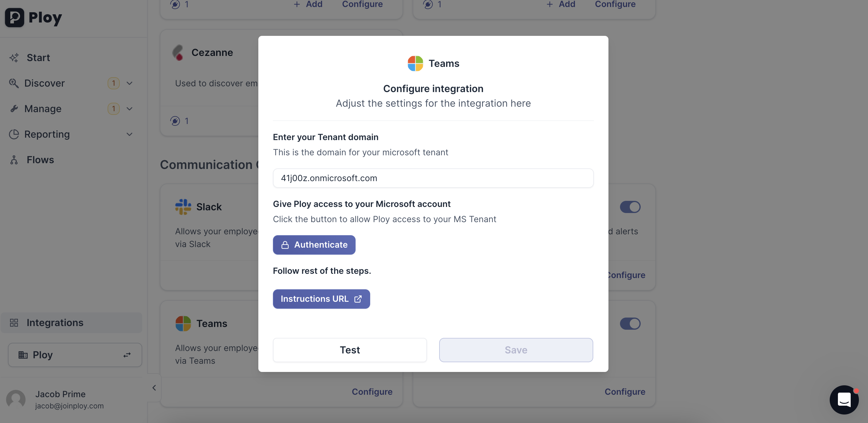Click the Slack integration icon

(183, 207)
